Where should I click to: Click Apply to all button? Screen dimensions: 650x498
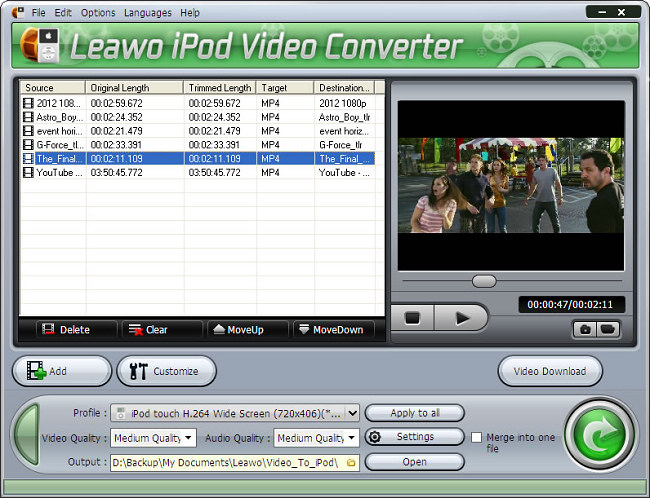tap(415, 413)
